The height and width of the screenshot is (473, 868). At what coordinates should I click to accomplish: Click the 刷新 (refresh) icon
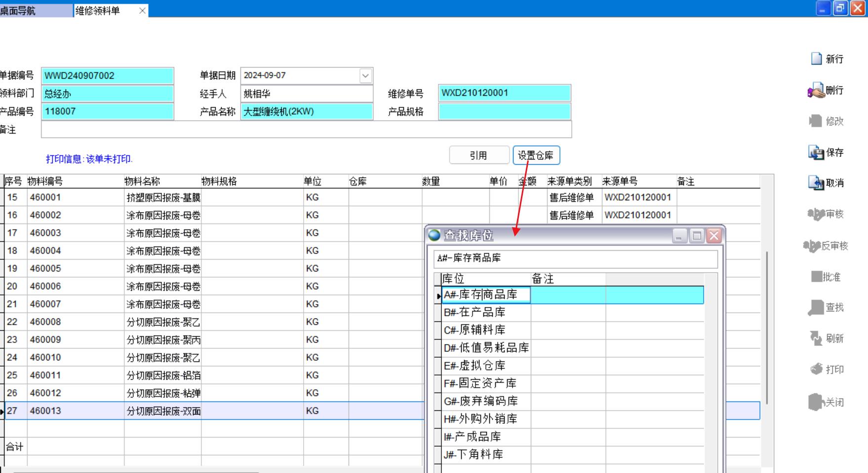tap(817, 338)
